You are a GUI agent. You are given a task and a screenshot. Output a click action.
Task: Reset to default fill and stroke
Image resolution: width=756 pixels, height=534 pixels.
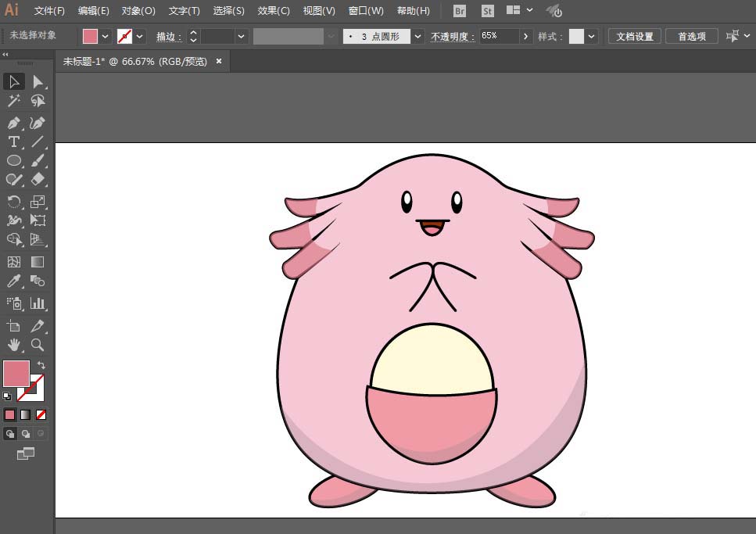tap(7, 396)
